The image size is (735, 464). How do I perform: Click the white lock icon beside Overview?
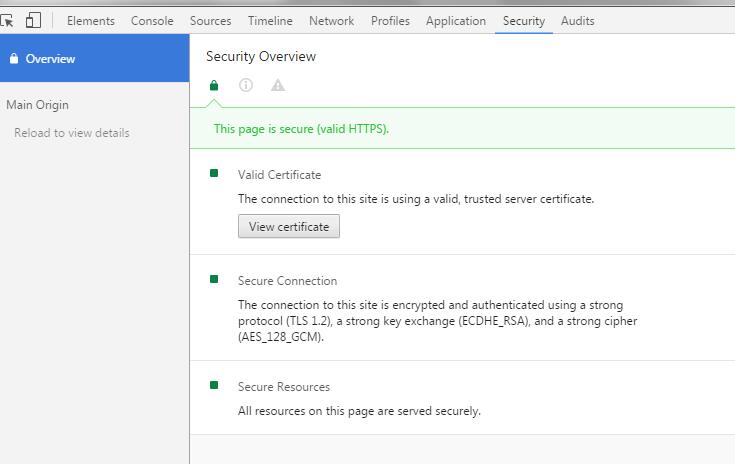(14, 59)
